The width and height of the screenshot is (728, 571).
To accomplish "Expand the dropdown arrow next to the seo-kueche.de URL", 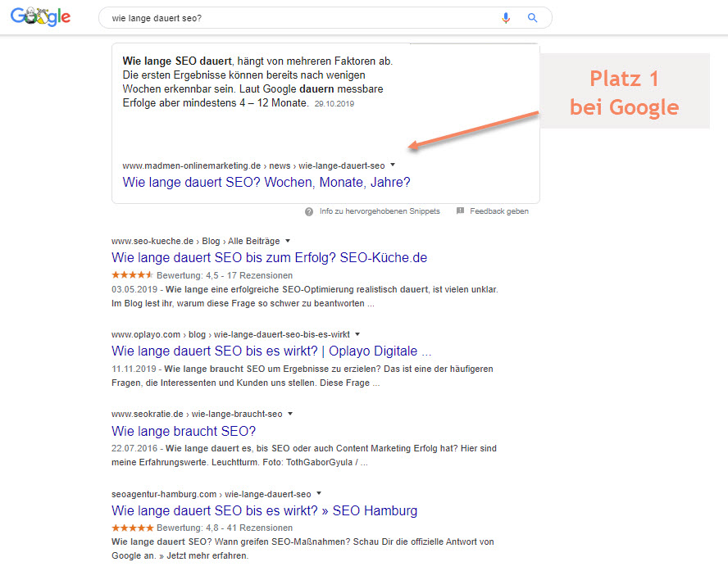I will pyautogui.click(x=288, y=241).
